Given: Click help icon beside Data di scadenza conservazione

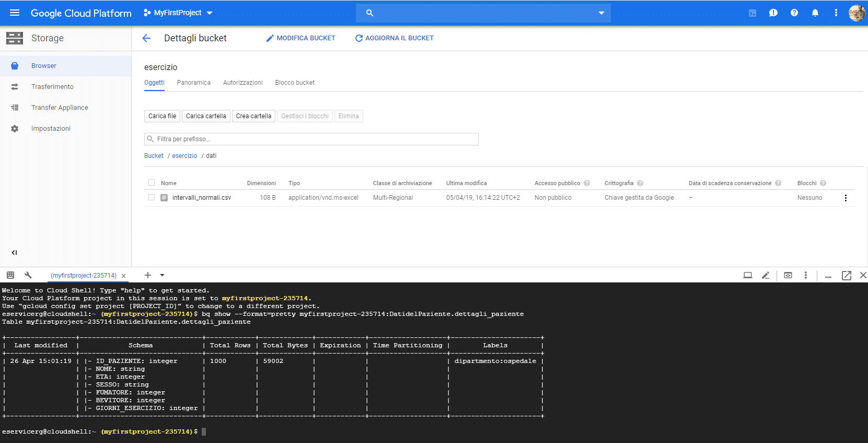Looking at the screenshot, I should click(x=778, y=183).
